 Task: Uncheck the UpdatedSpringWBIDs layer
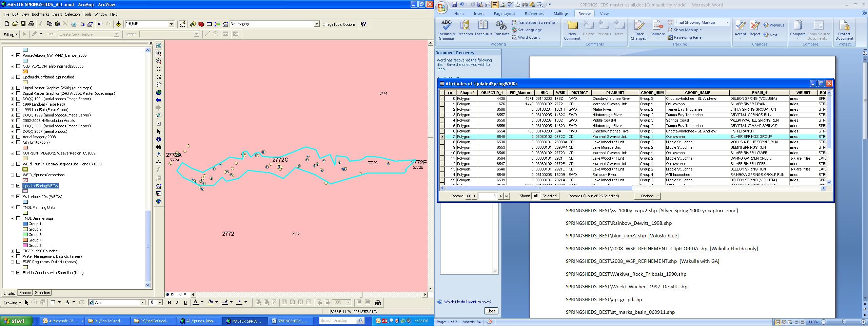point(18,186)
